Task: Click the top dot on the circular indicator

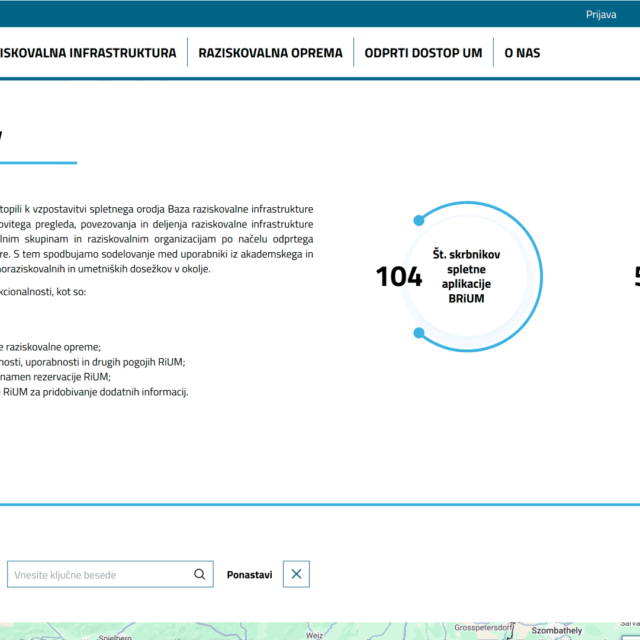Action: click(x=418, y=219)
